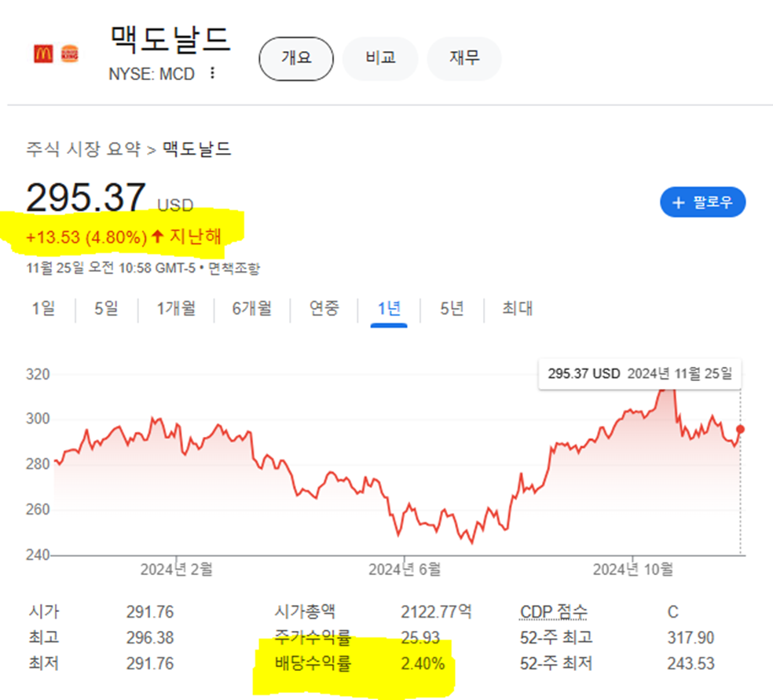Click the 배당수익률 value 2.40%

(423, 664)
